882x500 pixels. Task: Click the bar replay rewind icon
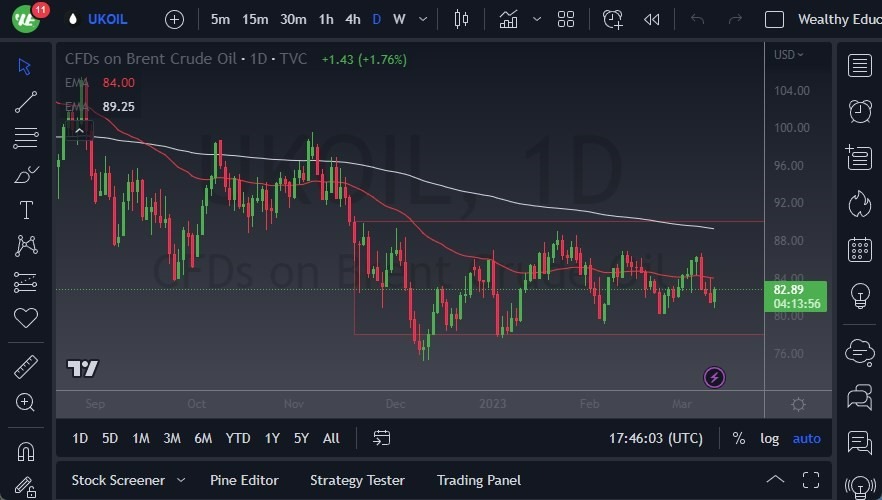coord(652,19)
